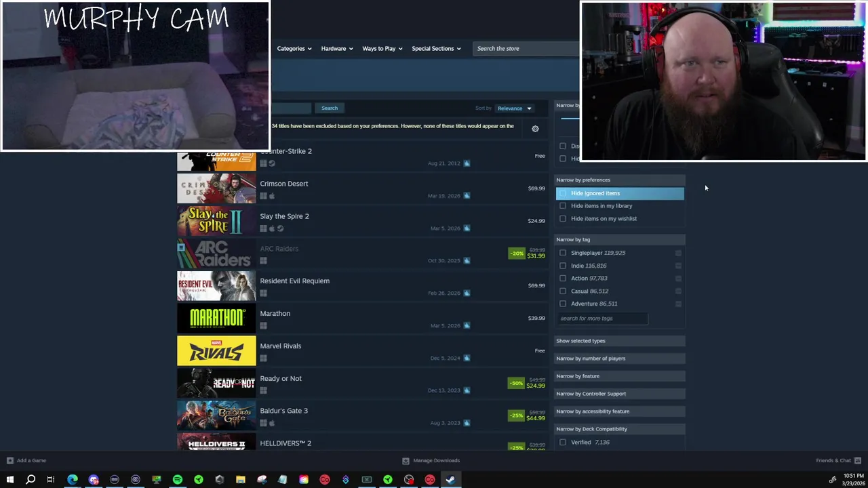
Task: Launch Microsoft Edge from taskbar
Action: (x=73, y=480)
